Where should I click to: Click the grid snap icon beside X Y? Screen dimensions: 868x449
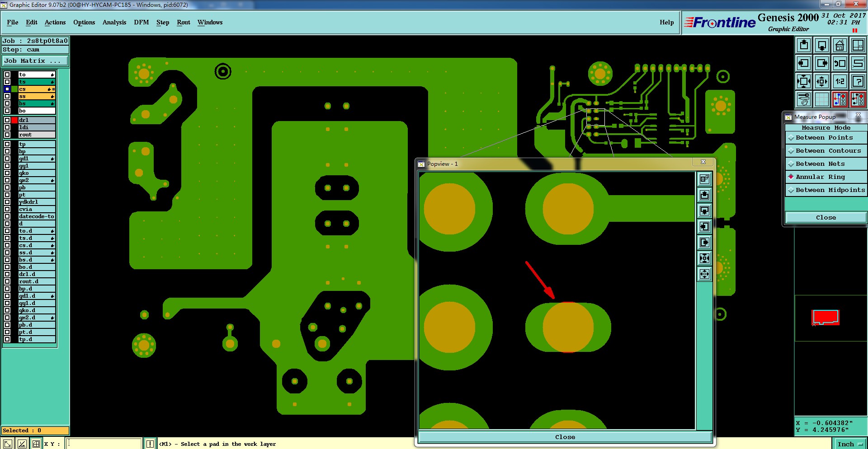[36, 444]
